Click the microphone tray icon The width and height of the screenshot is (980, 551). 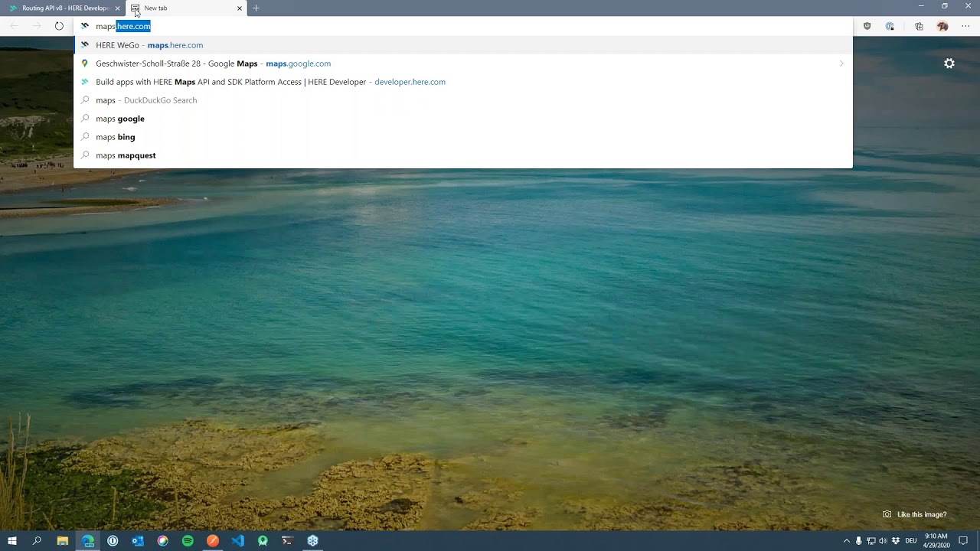pos(858,541)
